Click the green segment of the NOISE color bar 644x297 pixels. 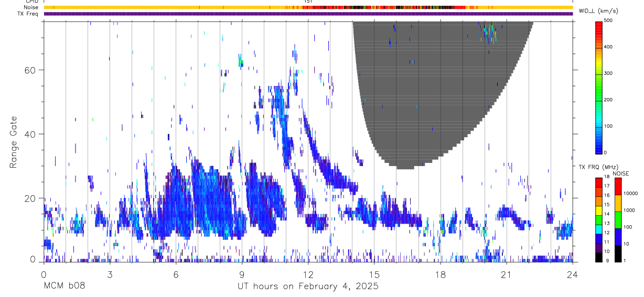618,219
